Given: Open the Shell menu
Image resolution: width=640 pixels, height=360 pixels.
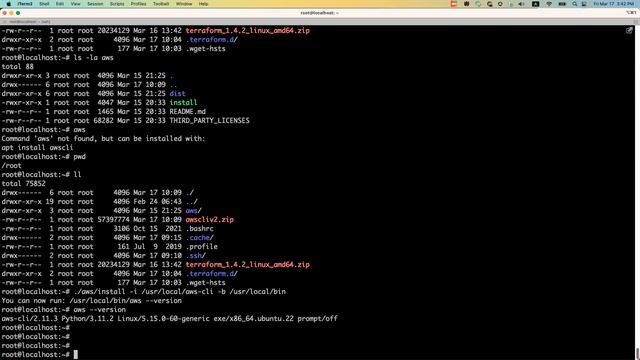Looking at the screenshot, I should pyautogui.click(x=44, y=4).
